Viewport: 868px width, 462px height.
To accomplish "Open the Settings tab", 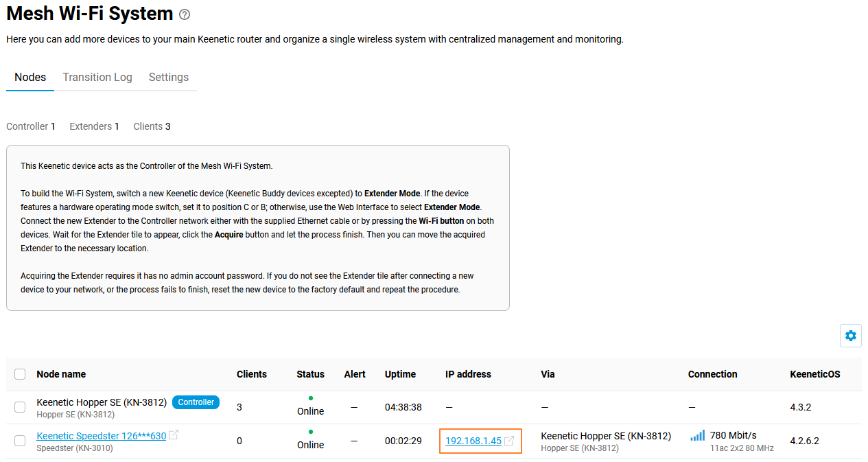I will 168,77.
